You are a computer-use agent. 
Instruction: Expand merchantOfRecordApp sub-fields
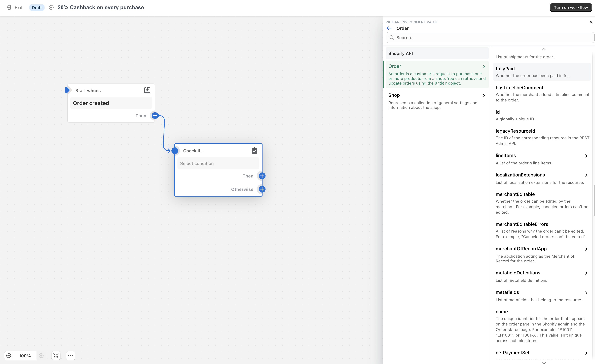[x=586, y=249]
